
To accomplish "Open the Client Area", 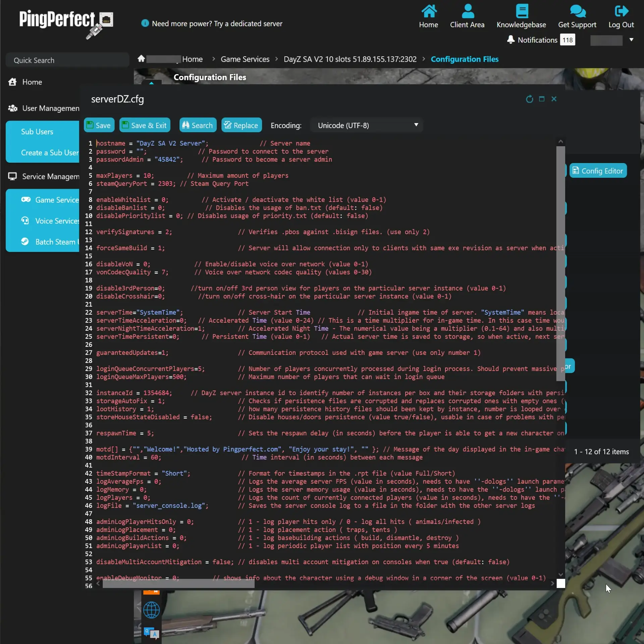I will (467, 16).
